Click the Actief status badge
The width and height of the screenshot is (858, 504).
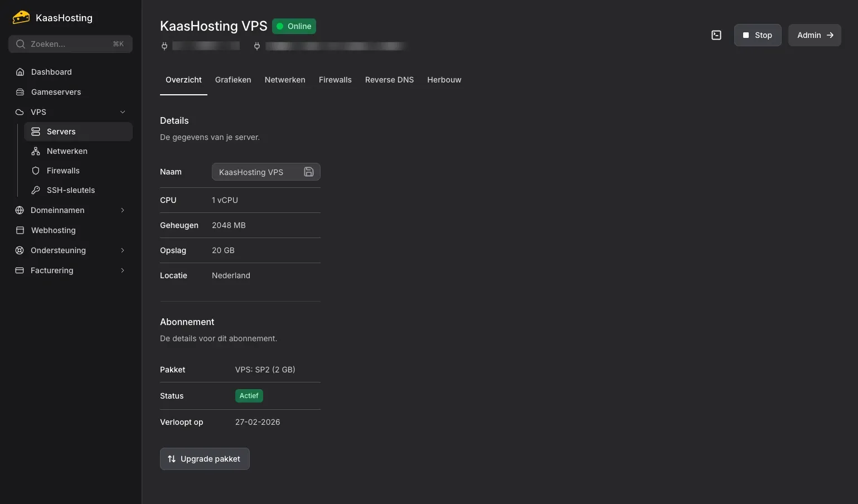point(249,396)
